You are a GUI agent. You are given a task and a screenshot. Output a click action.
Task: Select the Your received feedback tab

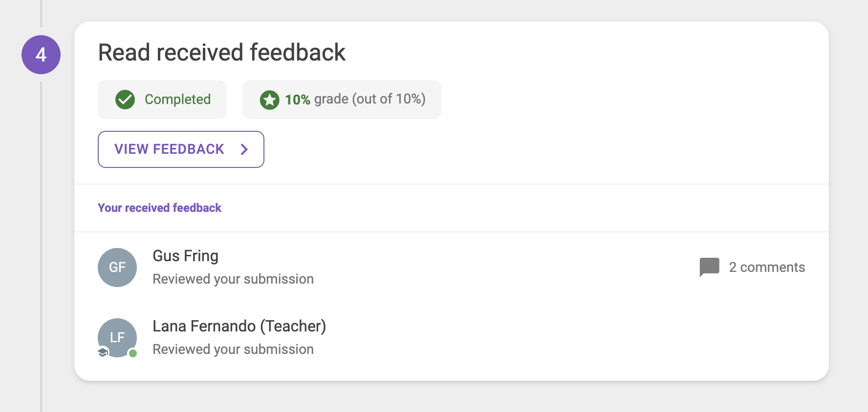(x=159, y=208)
